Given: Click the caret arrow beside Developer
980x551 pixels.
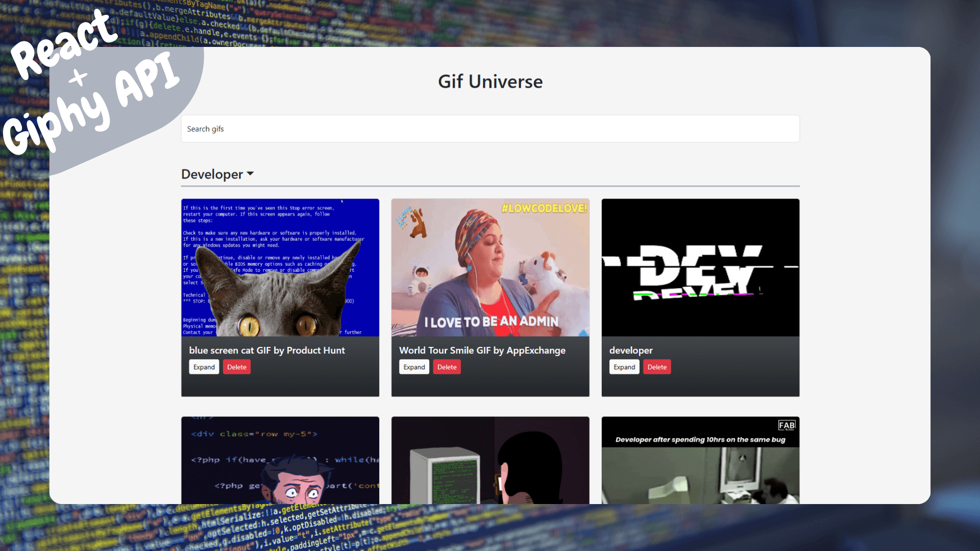Looking at the screenshot, I should point(250,174).
